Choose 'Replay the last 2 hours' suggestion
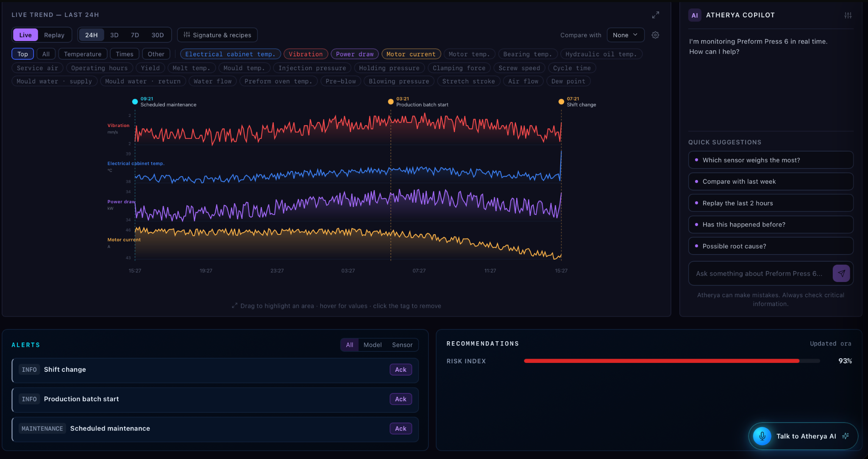 771,203
